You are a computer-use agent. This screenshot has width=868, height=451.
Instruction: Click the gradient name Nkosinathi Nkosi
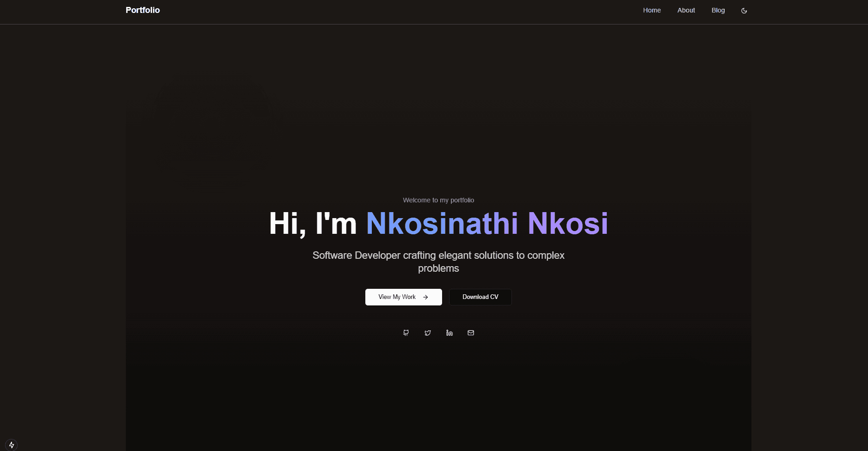486,224
